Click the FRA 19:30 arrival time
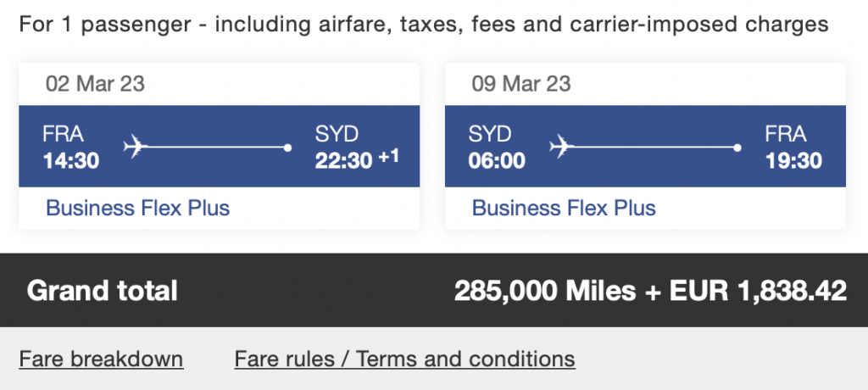This screenshot has height=390, width=868. click(793, 160)
